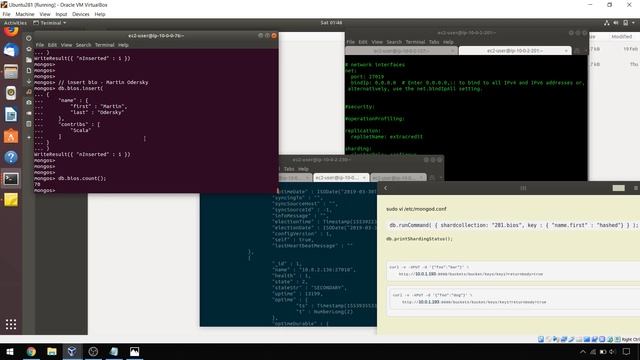Image resolution: width=640 pixels, height=360 pixels.
Task: Click Ubuntu top bar volume icon
Action: pyautogui.click(x=616, y=23)
